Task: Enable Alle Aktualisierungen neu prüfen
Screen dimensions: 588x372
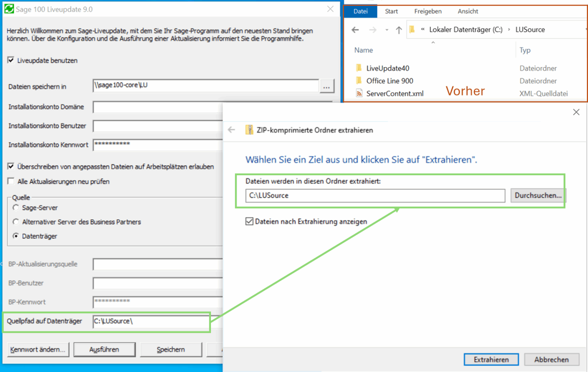Action: click(x=11, y=181)
